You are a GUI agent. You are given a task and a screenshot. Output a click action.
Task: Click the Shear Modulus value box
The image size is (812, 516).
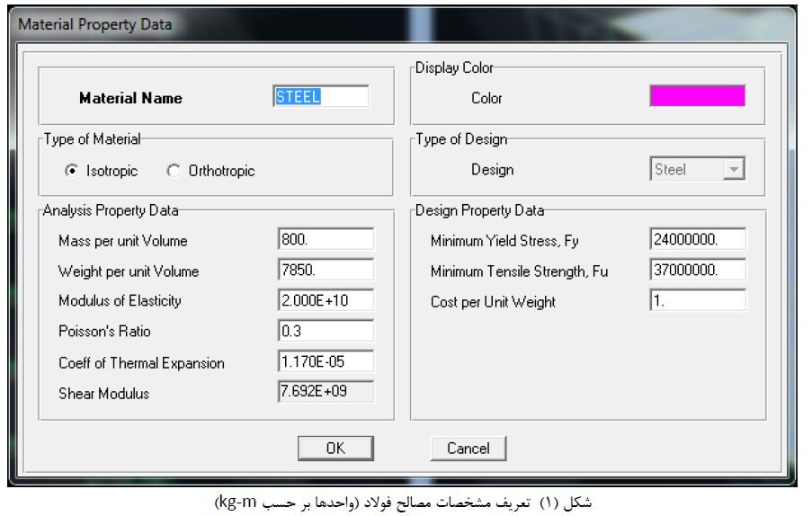326,391
